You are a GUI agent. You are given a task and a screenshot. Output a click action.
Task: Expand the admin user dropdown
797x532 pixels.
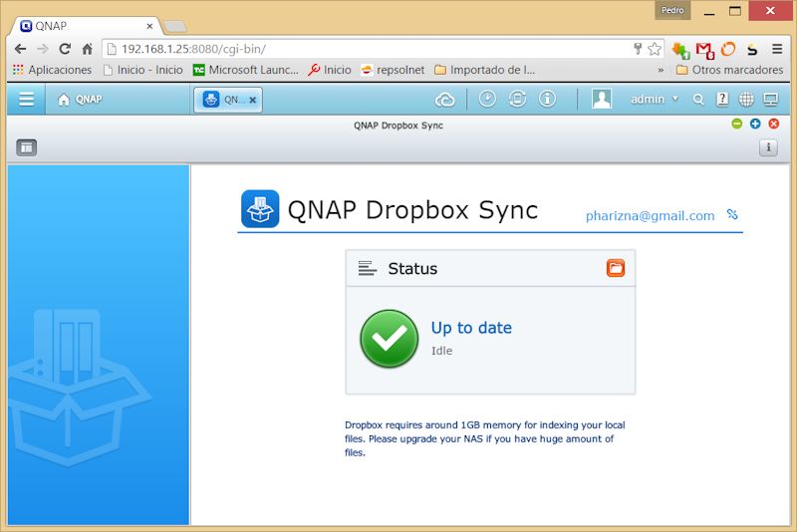pos(655,99)
